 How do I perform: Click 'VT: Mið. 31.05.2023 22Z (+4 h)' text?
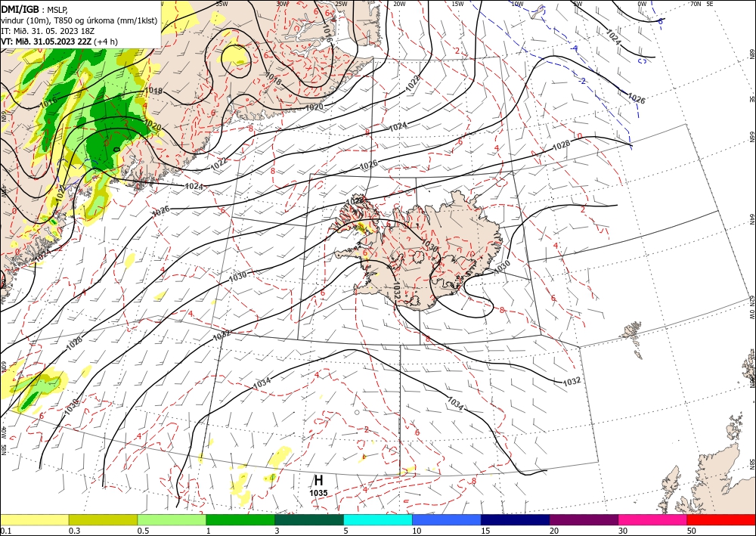coord(59,42)
